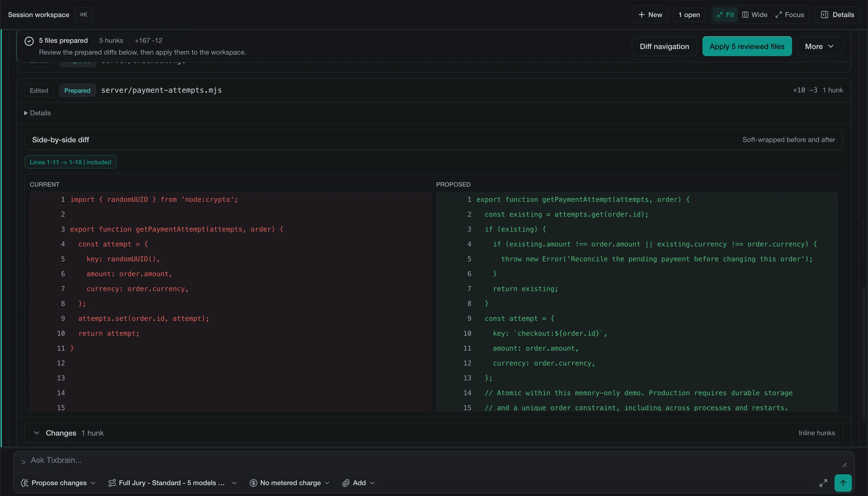Click the Propose changes mode icon
This screenshot has width=868, height=496.
24,483
